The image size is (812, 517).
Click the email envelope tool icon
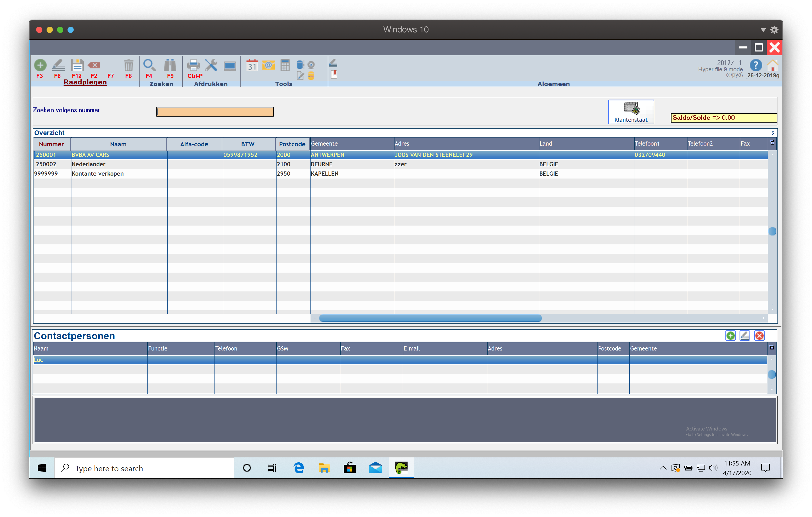(268, 65)
